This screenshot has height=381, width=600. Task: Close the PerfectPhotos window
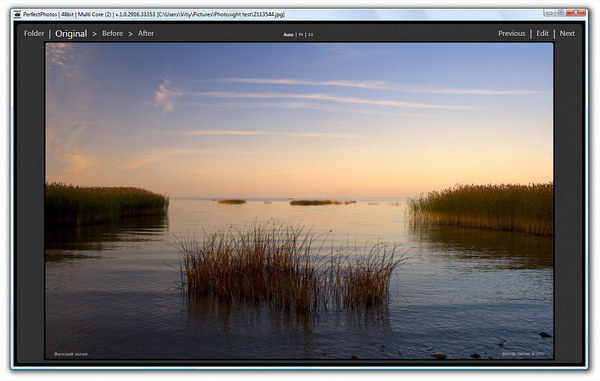click(576, 13)
